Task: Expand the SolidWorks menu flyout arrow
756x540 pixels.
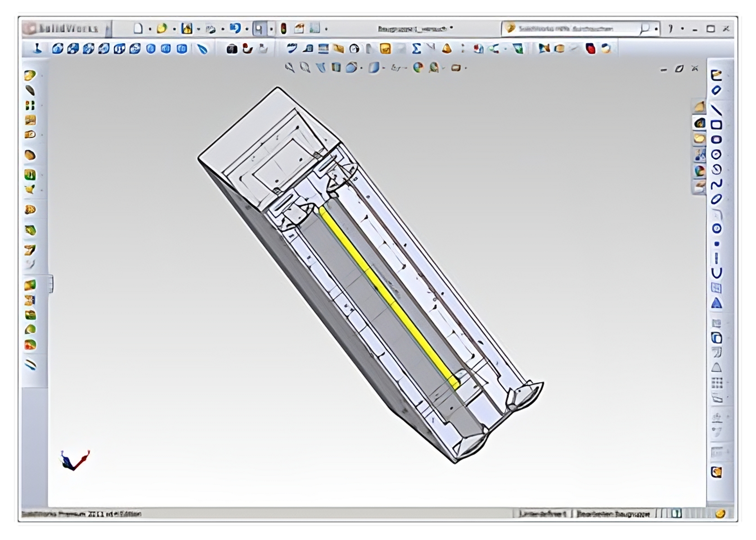Action: tap(108, 29)
